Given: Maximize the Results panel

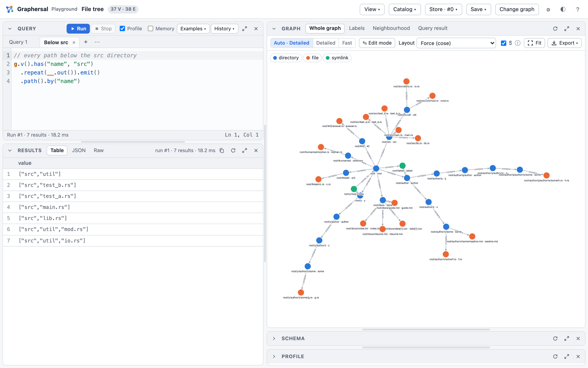Looking at the screenshot, I should coord(245,150).
